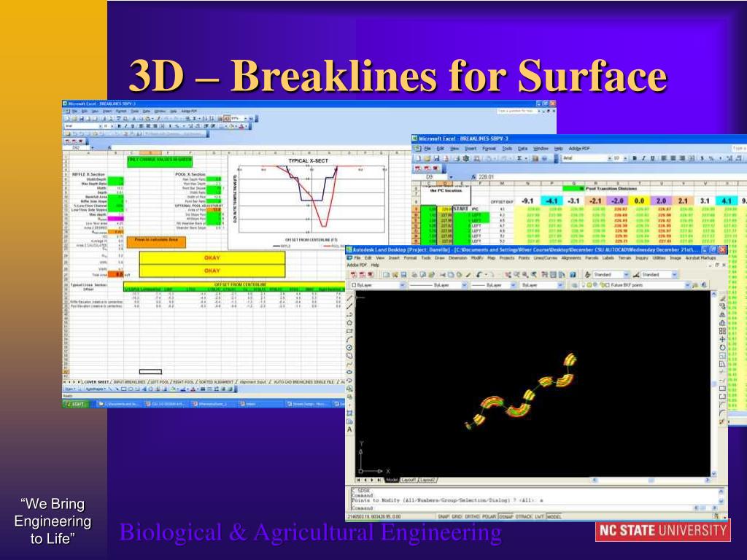This screenshot has width=747, height=560.
Task: Click Save icon in Land Desktop toolbar
Action: coord(403,274)
